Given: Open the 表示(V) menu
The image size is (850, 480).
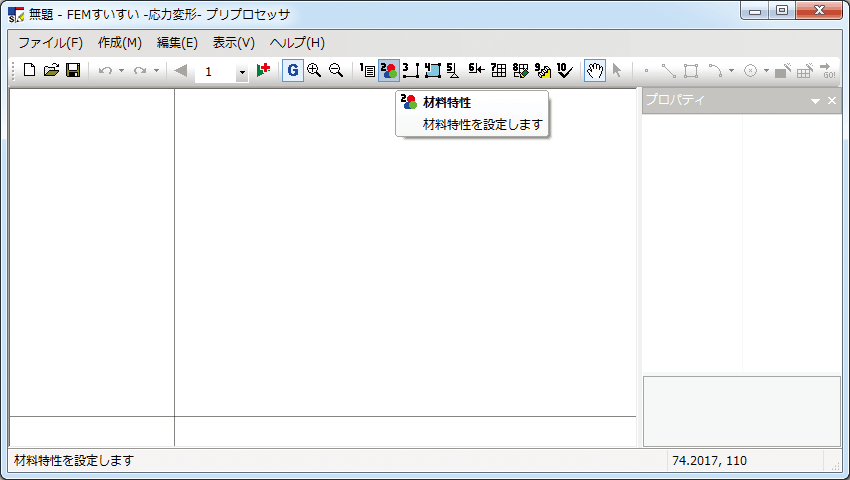Looking at the screenshot, I should click(234, 43).
